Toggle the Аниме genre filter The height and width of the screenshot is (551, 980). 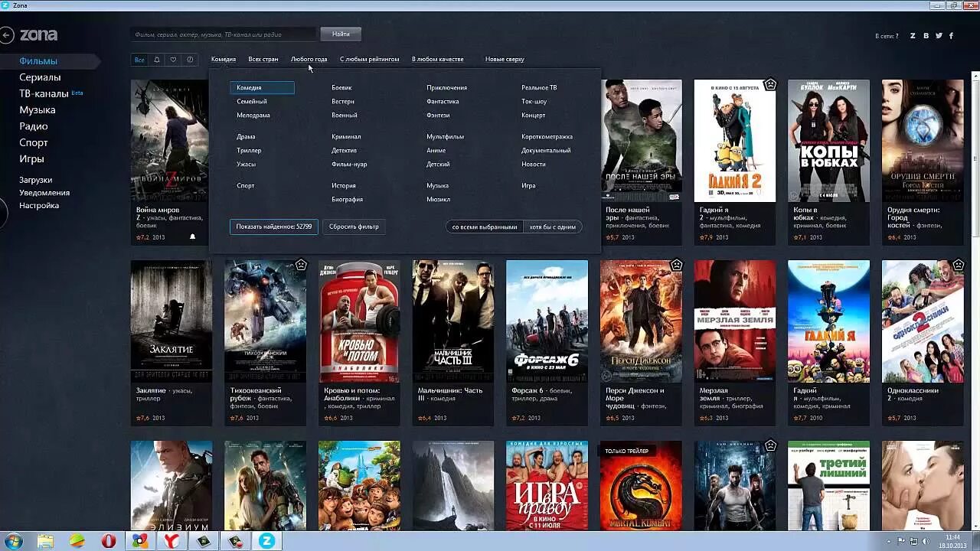(436, 151)
